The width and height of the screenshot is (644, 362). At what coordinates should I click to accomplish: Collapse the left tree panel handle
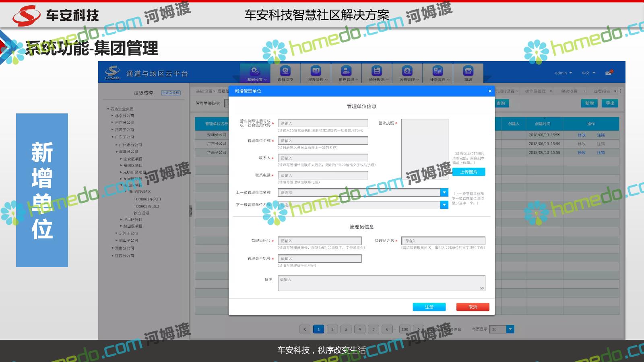(x=191, y=211)
